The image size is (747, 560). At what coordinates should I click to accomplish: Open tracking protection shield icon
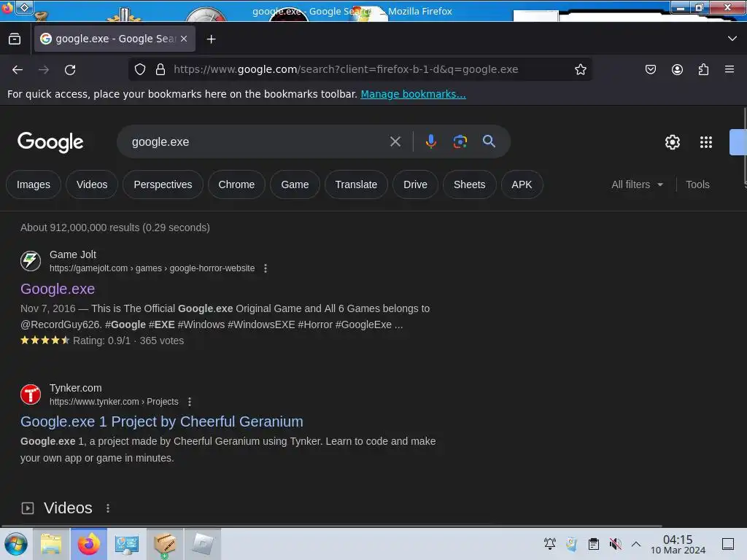pyautogui.click(x=140, y=69)
